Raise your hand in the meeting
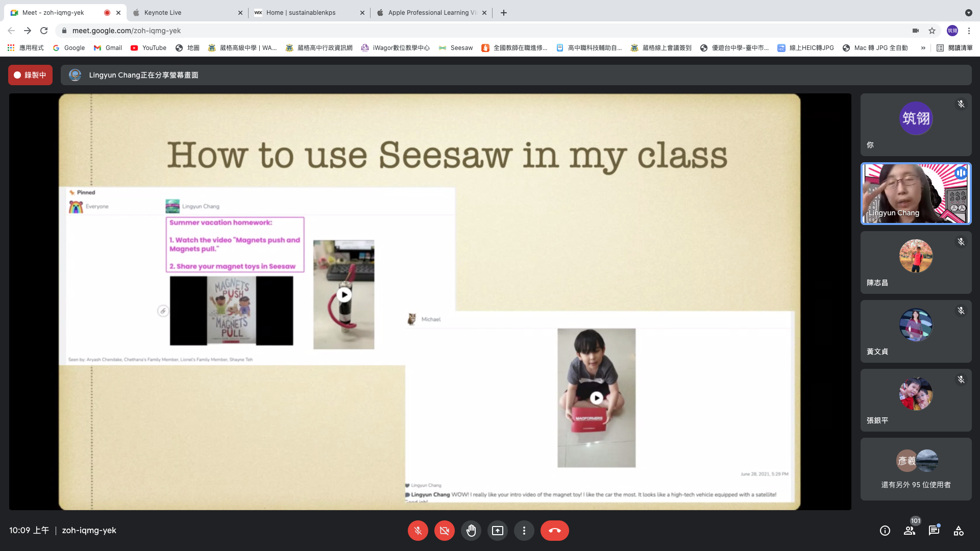The image size is (980, 551). [471, 531]
